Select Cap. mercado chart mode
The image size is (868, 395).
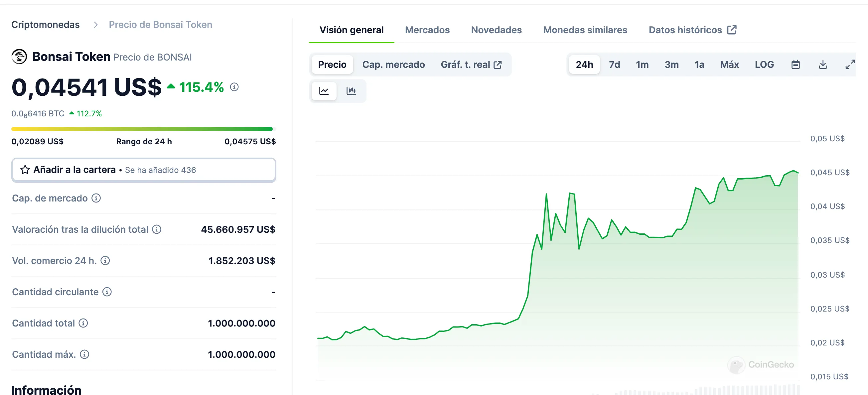(x=393, y=64)
